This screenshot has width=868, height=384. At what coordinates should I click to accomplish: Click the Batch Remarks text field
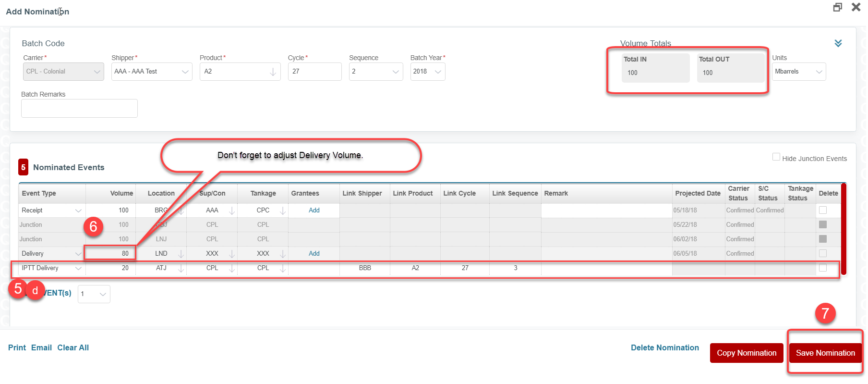(79, 108)
